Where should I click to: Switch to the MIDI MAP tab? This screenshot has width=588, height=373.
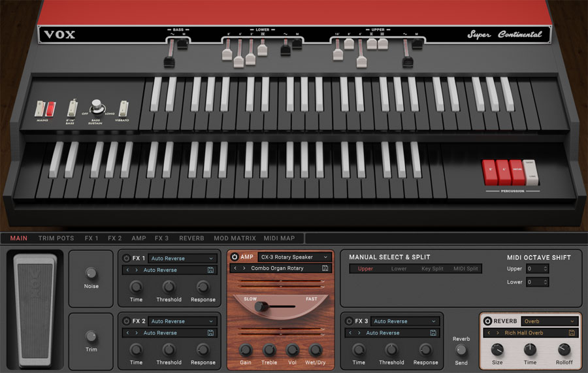(x=279, y=238)
